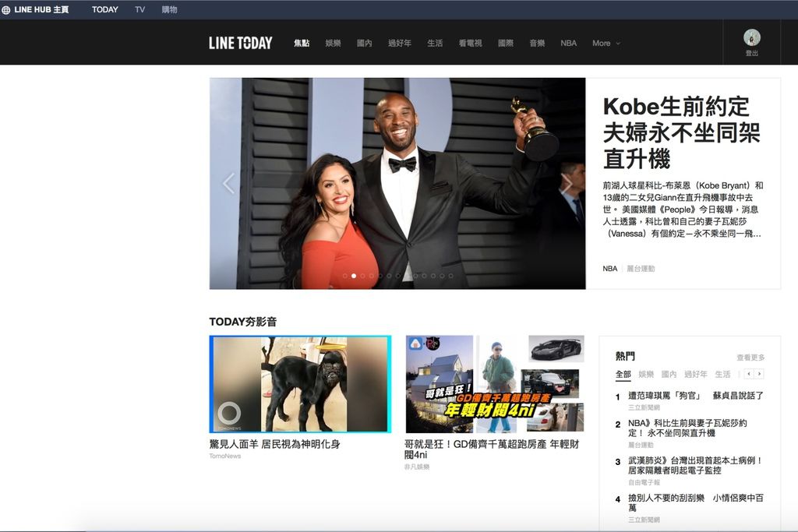Open 國內 in the main navigation bar
Viewport: 798px width, 532px height.
pyautogui.click(x=365, y=44)
